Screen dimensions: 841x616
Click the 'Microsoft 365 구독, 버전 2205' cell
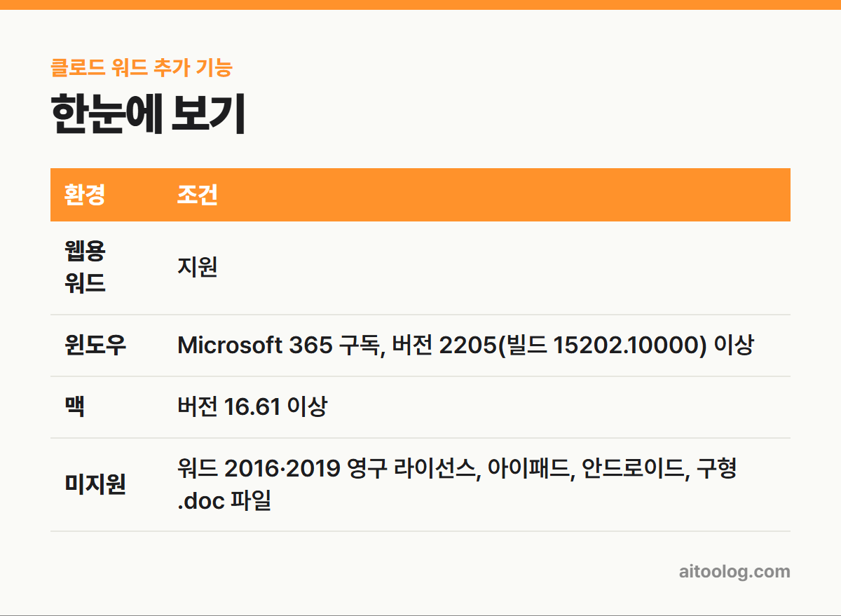(x=465, y=345)
